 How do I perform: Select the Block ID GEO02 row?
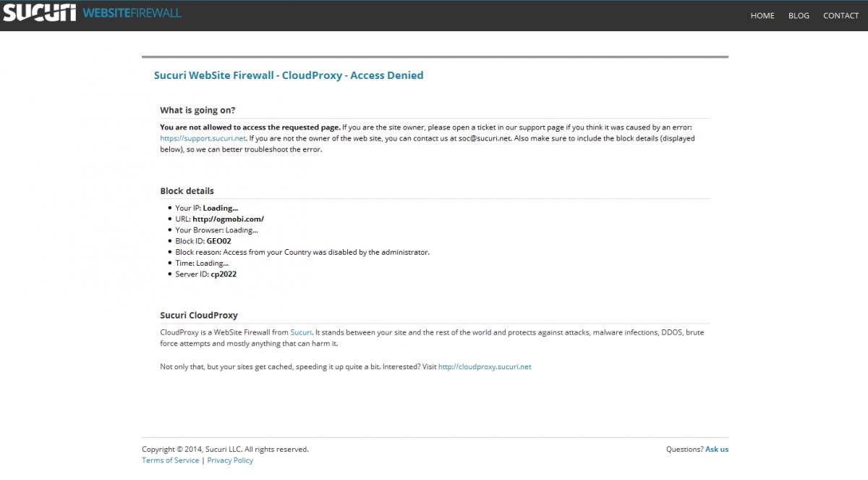pos(203,241)
